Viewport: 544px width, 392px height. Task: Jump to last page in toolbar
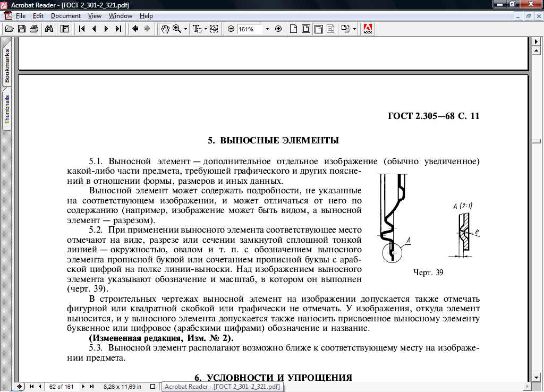point(118,29)
